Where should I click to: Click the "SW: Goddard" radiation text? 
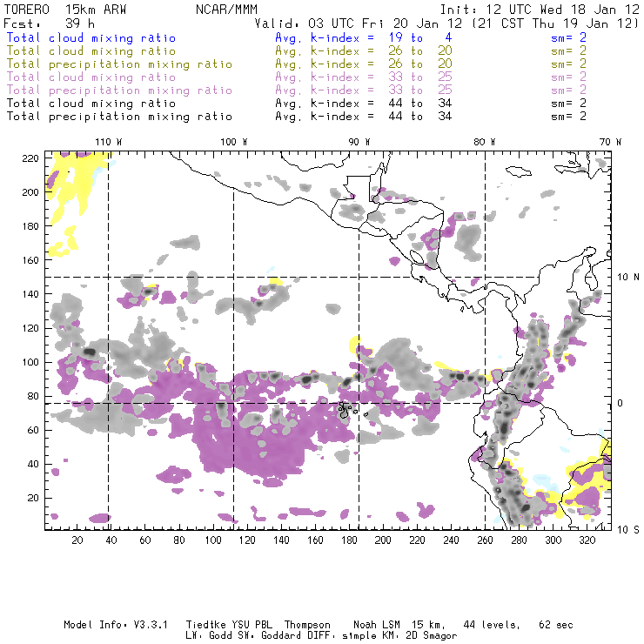267,636
